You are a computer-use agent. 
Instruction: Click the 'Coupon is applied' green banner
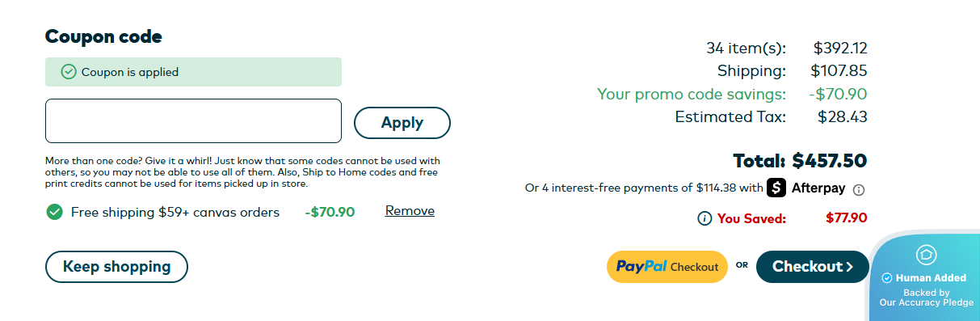click(194, 72)
